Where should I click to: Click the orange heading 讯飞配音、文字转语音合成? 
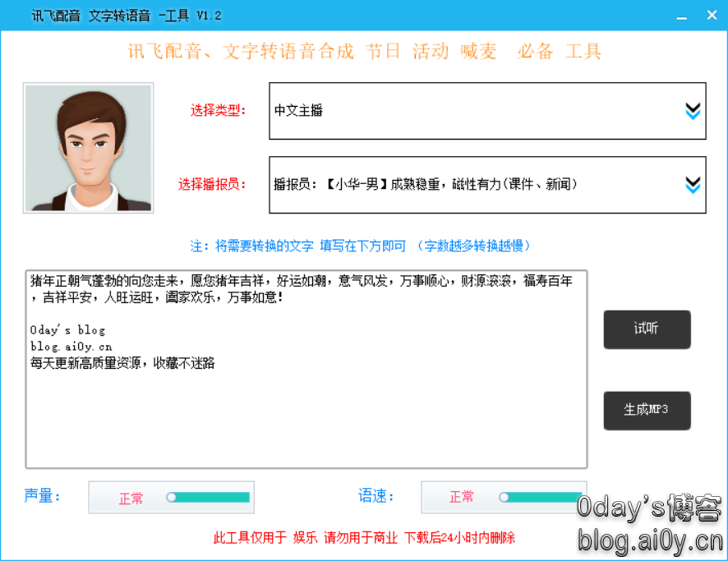click(365, 51)
